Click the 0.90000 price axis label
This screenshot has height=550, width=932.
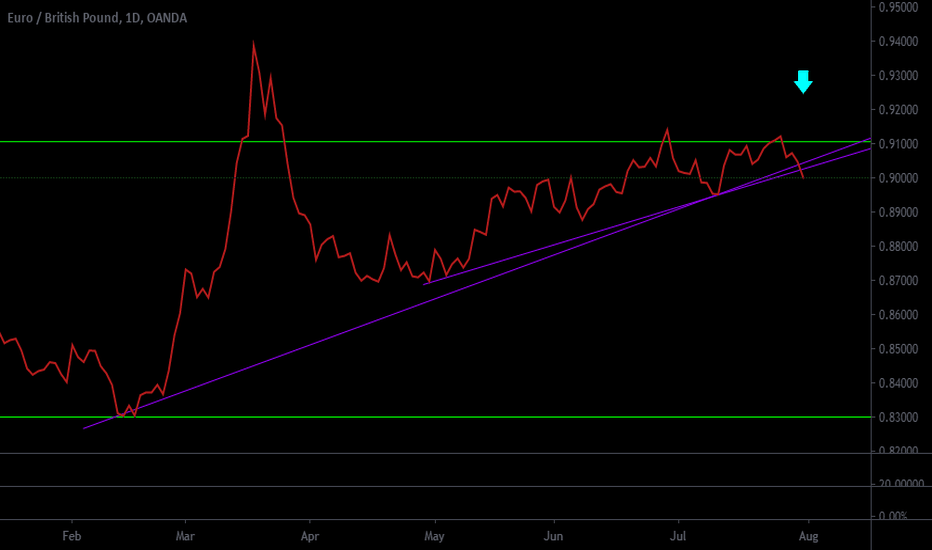(x=898, y=178)
